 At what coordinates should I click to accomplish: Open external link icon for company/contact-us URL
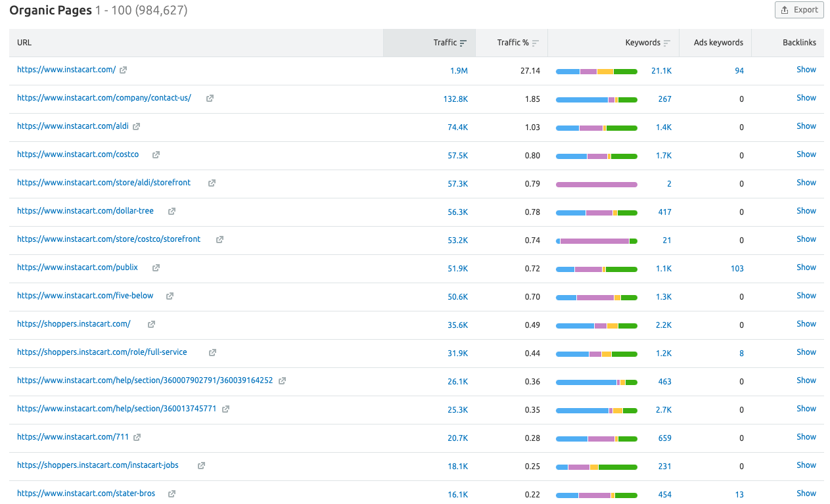coord(210,98)
